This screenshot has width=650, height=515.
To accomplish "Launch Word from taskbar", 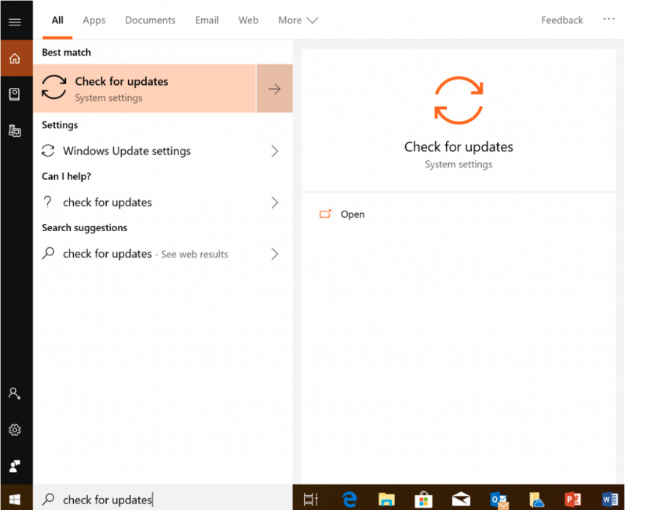I will pyautogui.click(x=610, y=499).
